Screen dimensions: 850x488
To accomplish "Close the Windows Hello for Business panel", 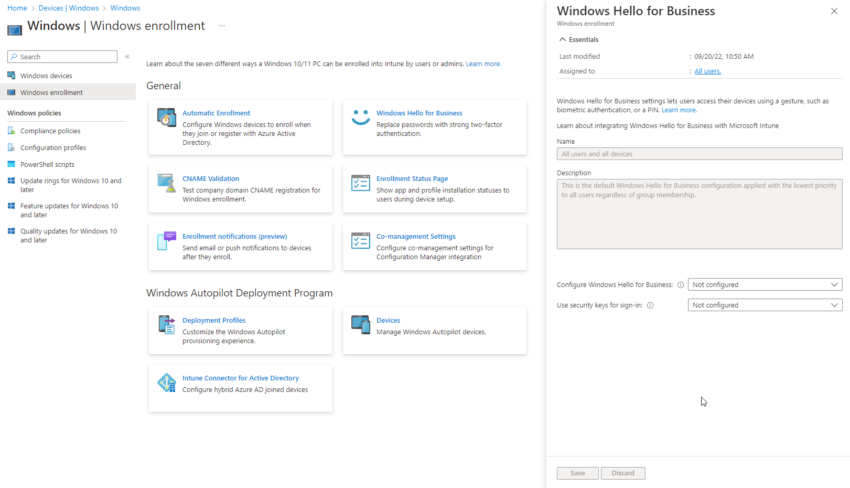I will [x=834, y=11].
